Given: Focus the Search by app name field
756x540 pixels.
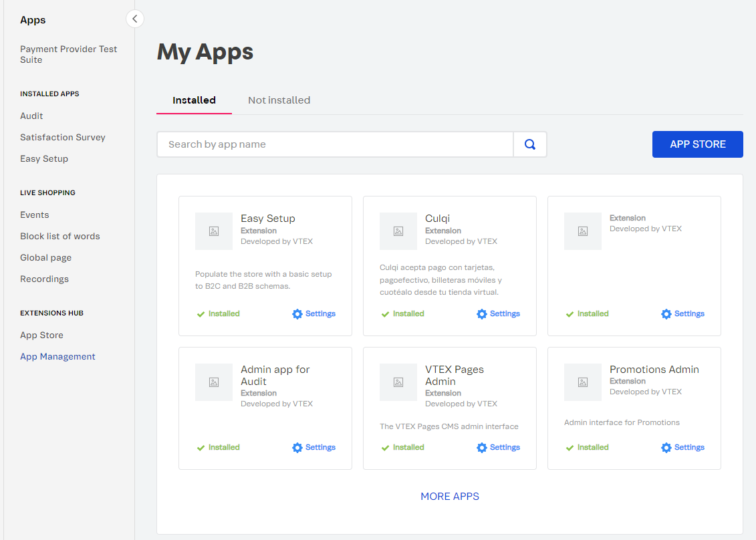Looking at the screenshot, I should [335, 144].
